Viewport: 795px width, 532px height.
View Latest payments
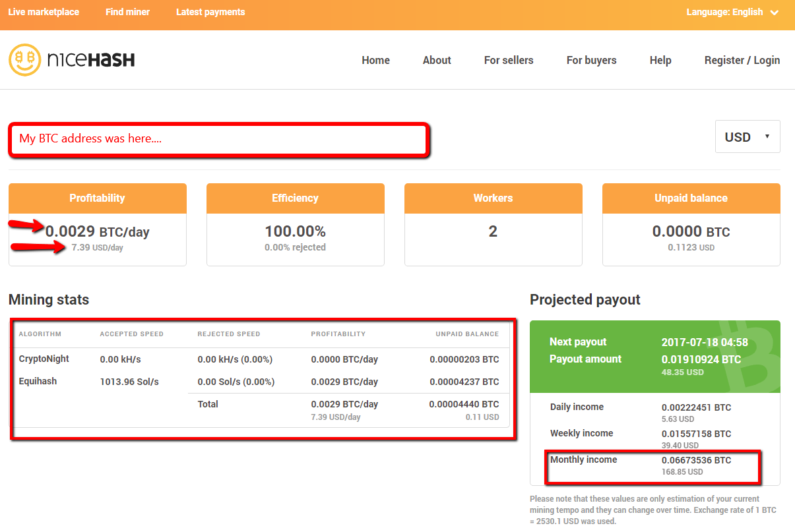pyautogui.click(x=210, y=12)
